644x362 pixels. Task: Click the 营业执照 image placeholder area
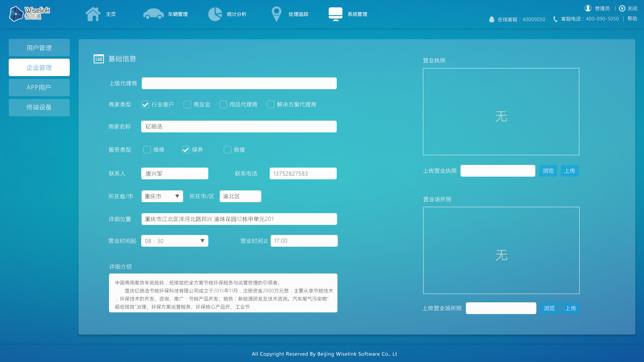tap(501, 111)
